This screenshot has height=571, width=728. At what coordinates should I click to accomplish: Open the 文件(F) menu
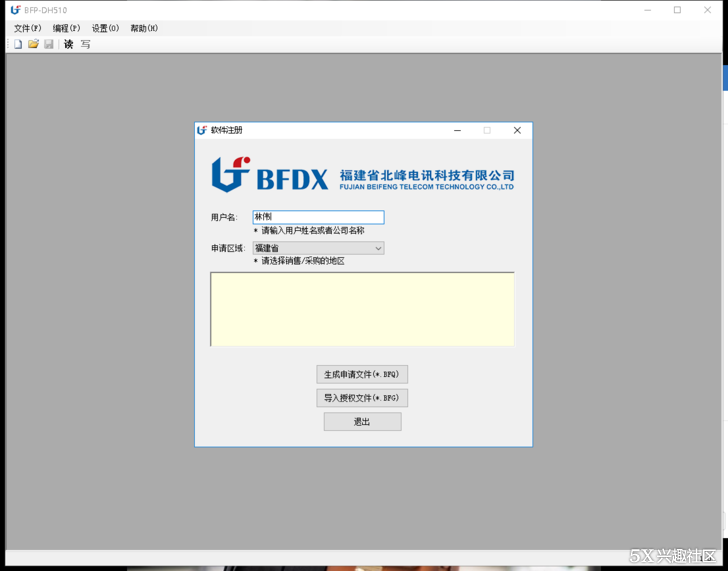point(27,28)
